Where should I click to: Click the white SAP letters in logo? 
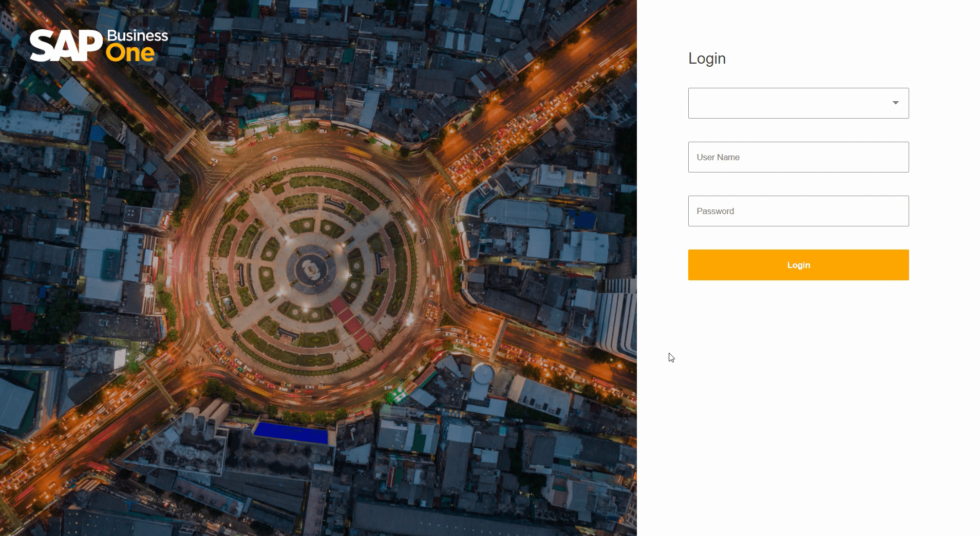[x=66, y=46]
